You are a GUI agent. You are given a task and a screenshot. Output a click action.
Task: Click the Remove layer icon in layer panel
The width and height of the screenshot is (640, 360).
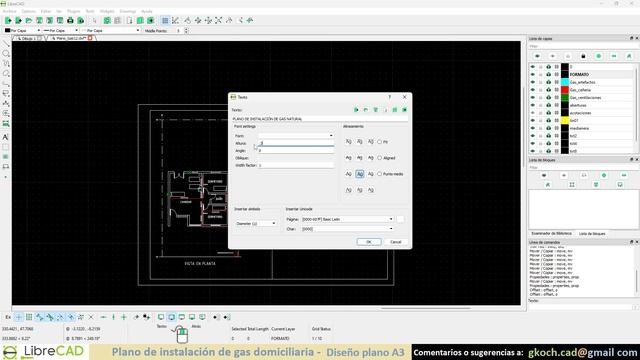tap(614, 56)
